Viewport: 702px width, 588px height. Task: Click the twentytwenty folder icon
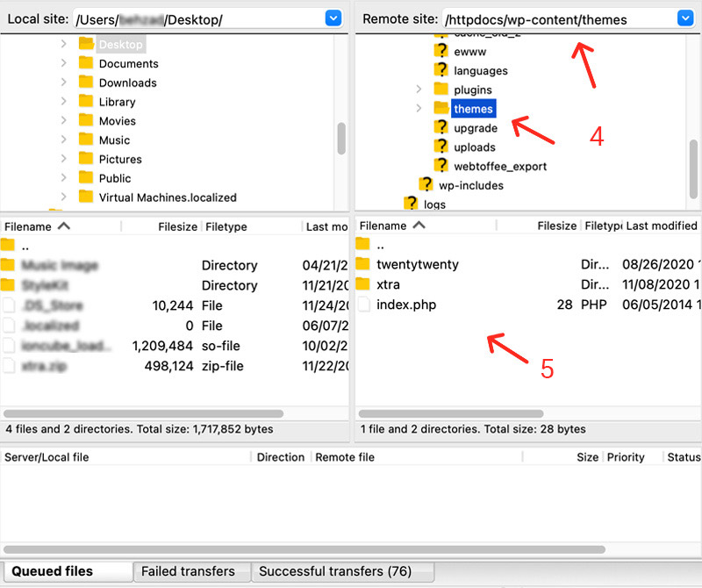click(363, 264)
